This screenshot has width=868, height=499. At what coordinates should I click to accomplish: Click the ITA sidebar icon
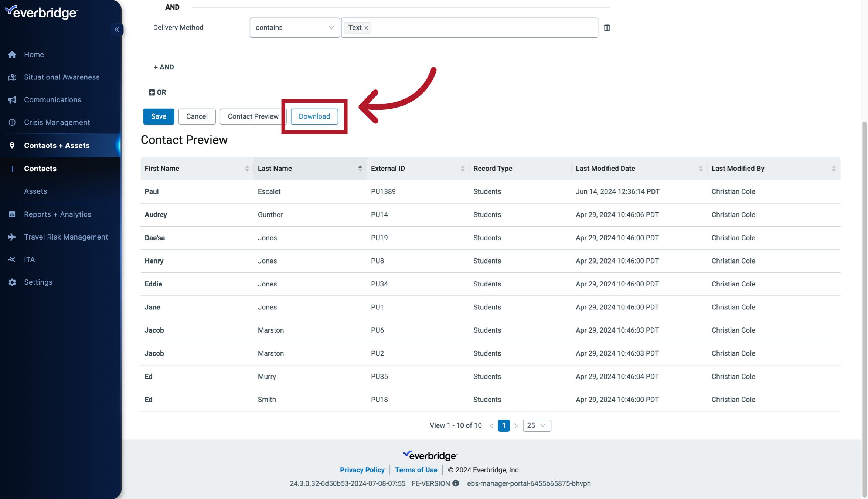(12, 259)
